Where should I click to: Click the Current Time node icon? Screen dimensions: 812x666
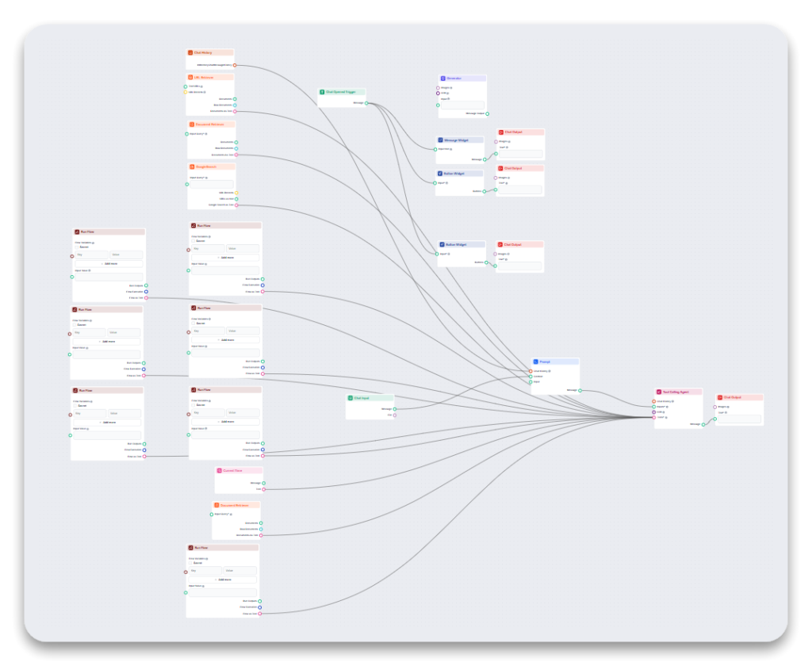click(219, 470)
